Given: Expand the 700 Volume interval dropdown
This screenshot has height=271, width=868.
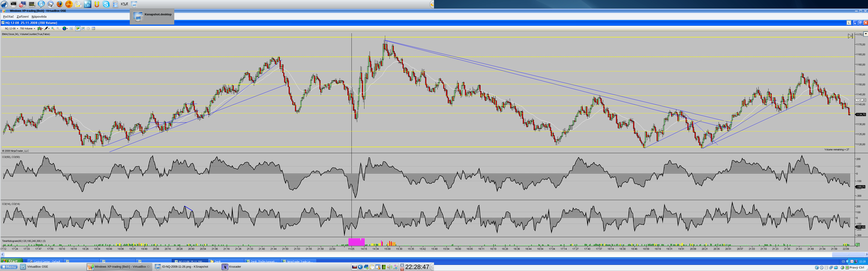Looking at the screenshot, I should click(34, 29).
